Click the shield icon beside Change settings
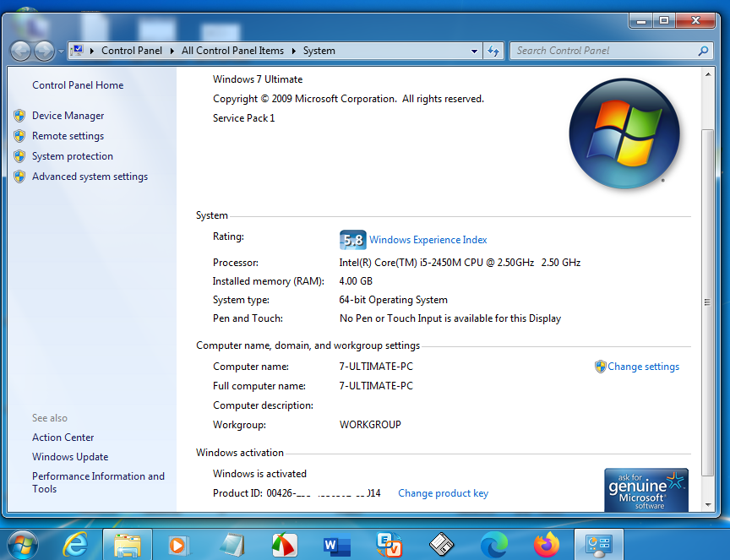730x560 pixels. click(x=600, y=367)
